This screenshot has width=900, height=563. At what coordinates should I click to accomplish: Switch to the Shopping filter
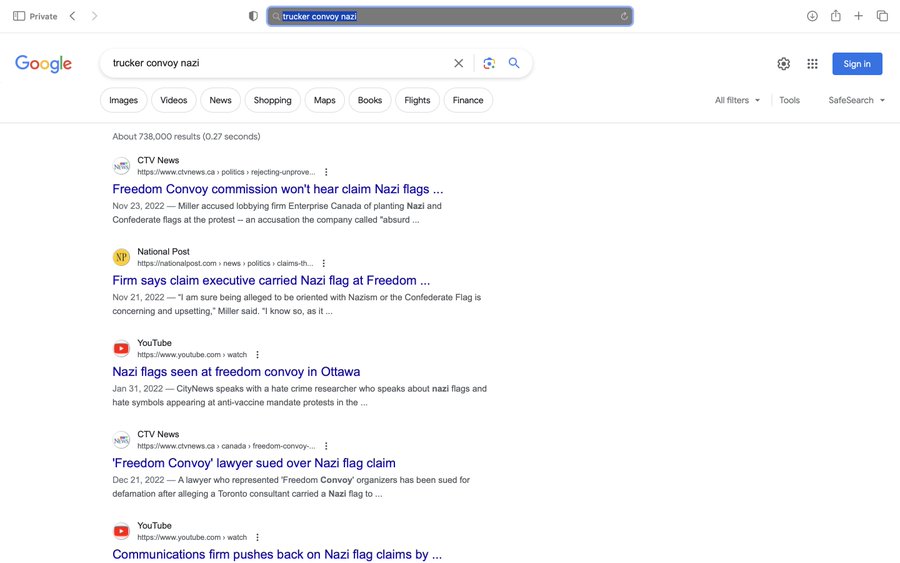(x=273, y=100)
